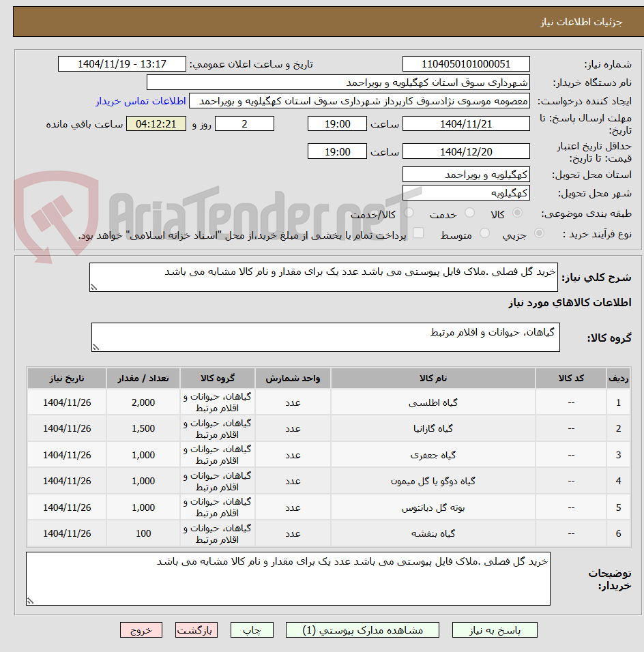Click the ردیف column header
644x652 pixels.
(x=619, y=379)
